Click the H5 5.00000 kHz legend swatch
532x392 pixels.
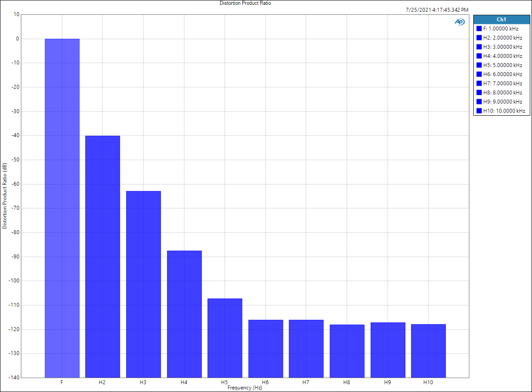click(x=479, y=65)
